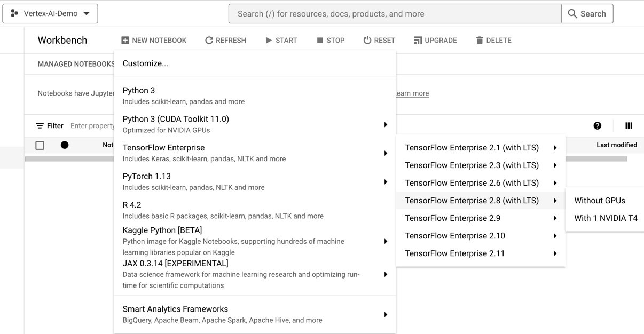This screenshot has width=644, height=334.
Task: Click TensorFlow Enterprise 2.8 submenu arrow
Action: [x=555, y=201]
